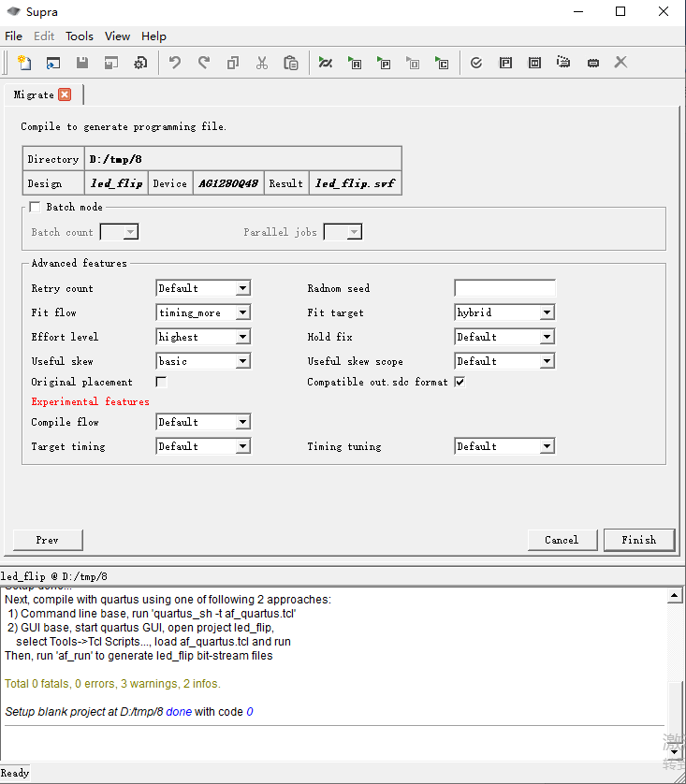This screenshot has height=784, width=686.
Task: Click the red Experimental features label
Action: pos(90,401)
